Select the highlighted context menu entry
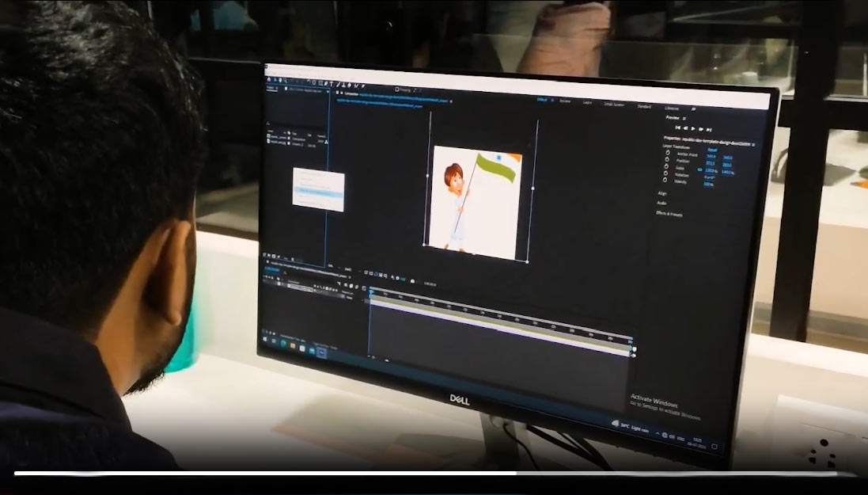Image resolution: width=868 pixels, height=495 pixels. tap(319, 192)
